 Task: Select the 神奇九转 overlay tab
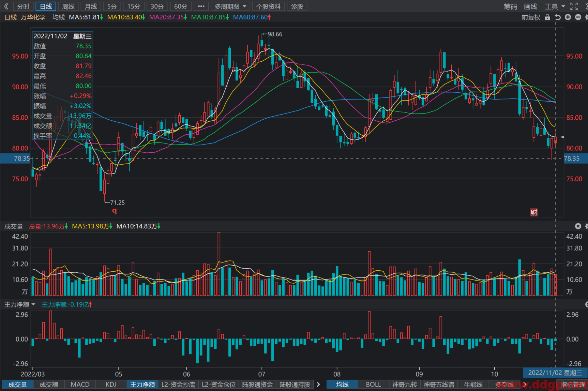[x=405, y=385]
